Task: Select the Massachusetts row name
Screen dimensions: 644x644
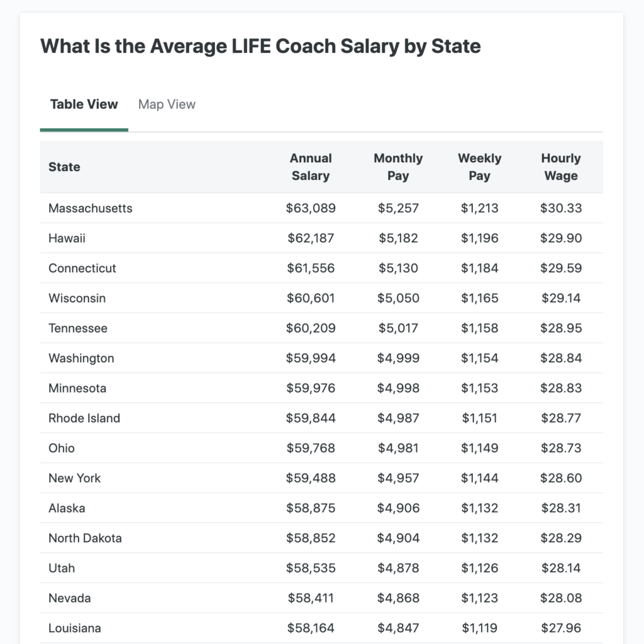Action: point(91,208)
